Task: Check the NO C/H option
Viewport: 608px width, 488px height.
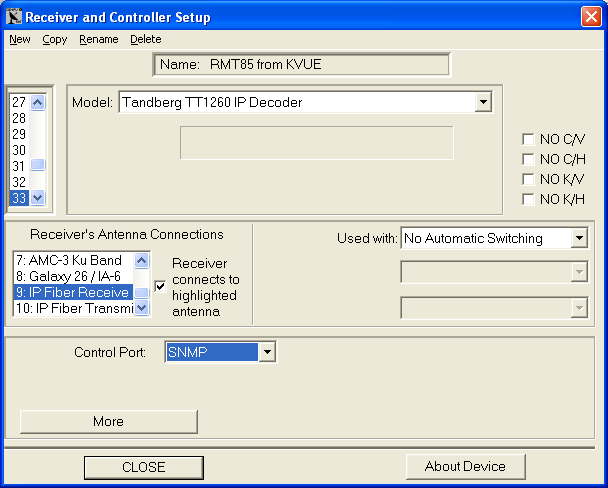Action: point(528,159)
